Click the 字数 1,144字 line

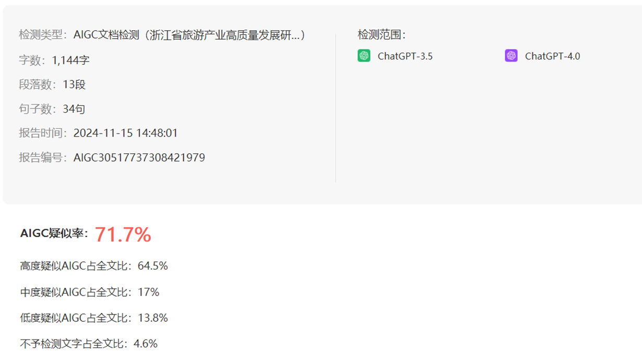pyautogui.click(x=54, y=60)
